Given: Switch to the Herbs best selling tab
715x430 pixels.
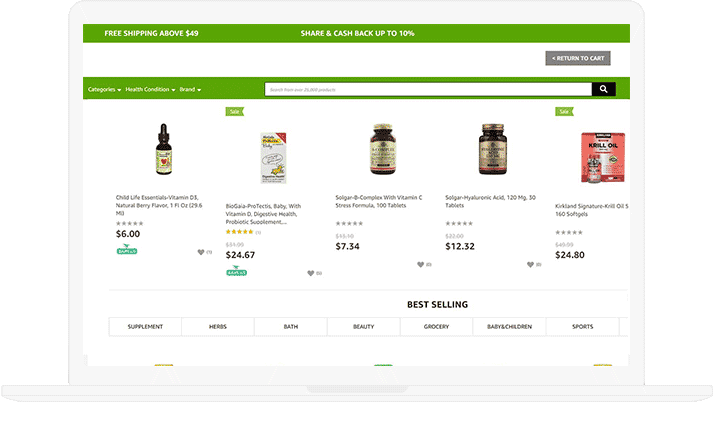Looking at the screenshot, I should click(x=218, y=326).
